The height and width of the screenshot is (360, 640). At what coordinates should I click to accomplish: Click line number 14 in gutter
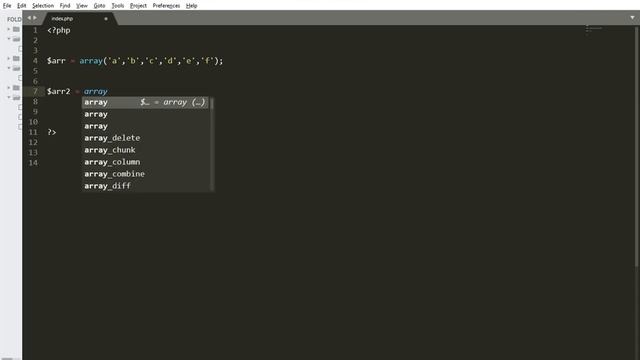(x=33, y=163)
